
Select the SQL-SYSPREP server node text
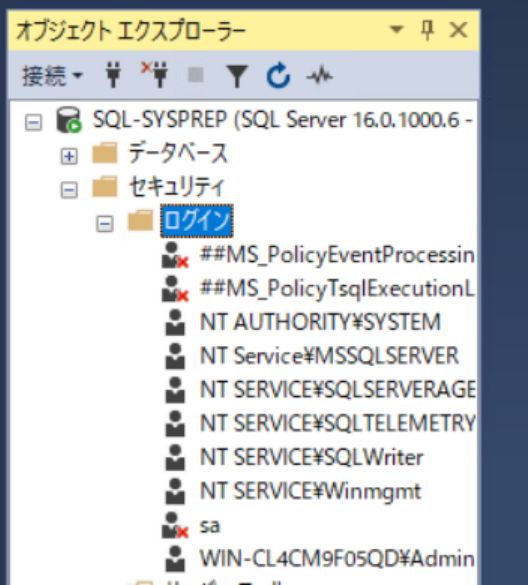[282, 120]
